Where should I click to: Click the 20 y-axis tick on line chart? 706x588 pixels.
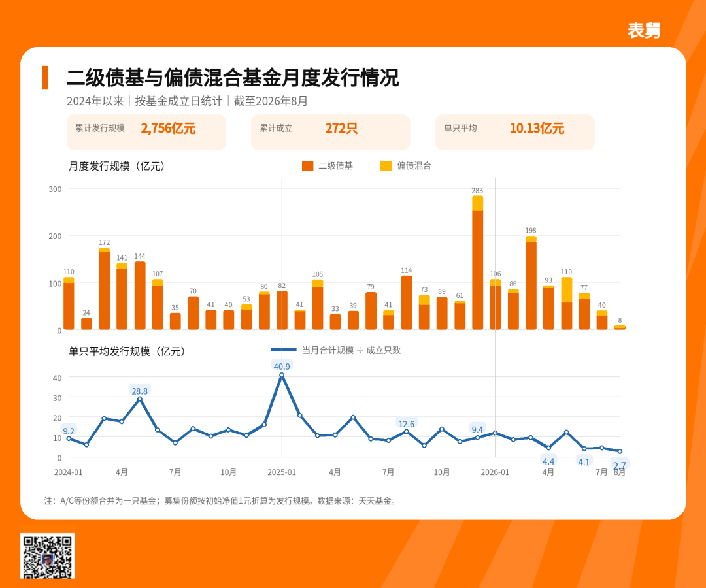pyautogui.click(x=57, y=418)
